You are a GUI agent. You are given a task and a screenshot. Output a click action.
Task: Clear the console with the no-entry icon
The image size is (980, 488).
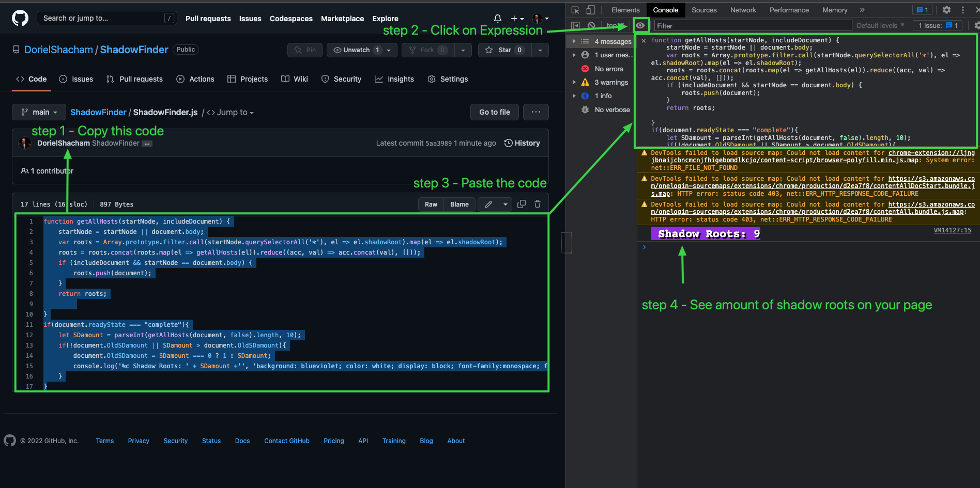591,25
